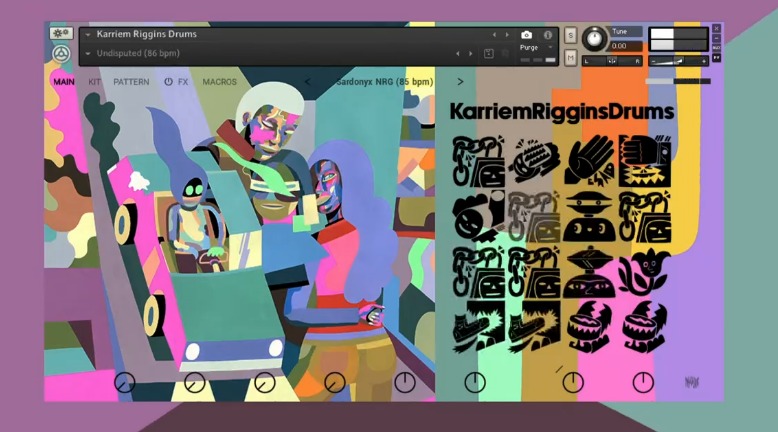Click the Sardonyx NRG (85 bpm) pattern name

pyautogui.click(x=385, y=82)
